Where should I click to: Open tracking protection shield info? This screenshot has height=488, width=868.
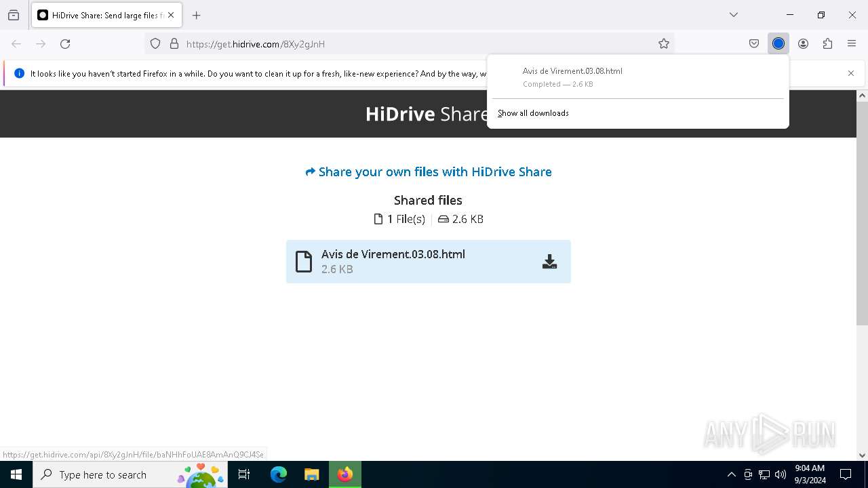[x=155, y=44]
